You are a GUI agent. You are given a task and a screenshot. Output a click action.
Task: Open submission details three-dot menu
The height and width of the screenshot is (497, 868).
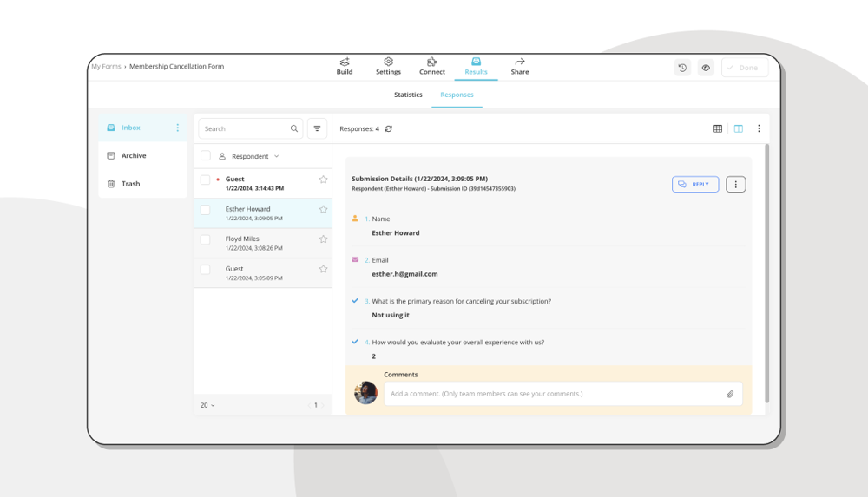click(735, 185)
